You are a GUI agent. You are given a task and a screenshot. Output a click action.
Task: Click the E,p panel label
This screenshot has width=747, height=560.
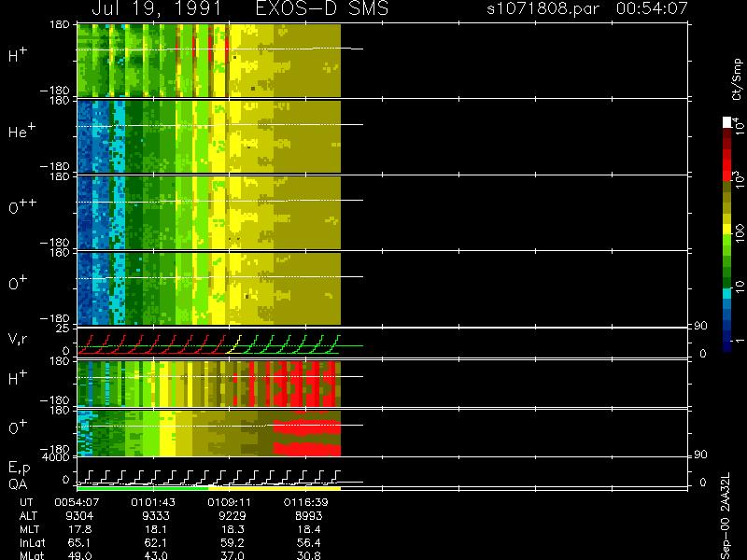point(19,469)
